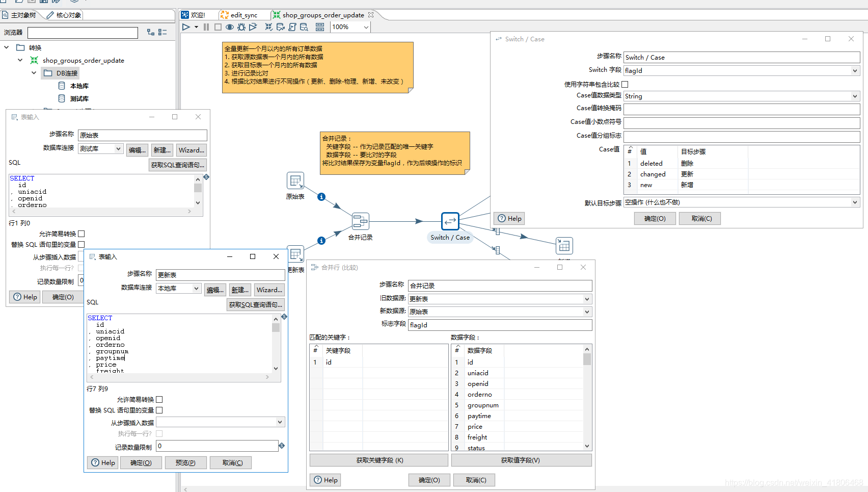Click the debug bug icon in toolbar

[x=241, y=27]
